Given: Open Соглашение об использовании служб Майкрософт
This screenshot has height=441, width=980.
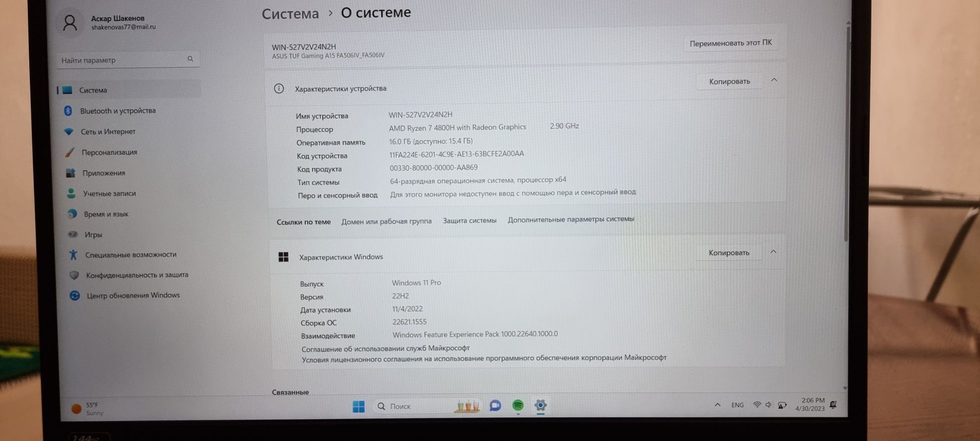Looking at the screenshot, I should (x=386, y=348).
